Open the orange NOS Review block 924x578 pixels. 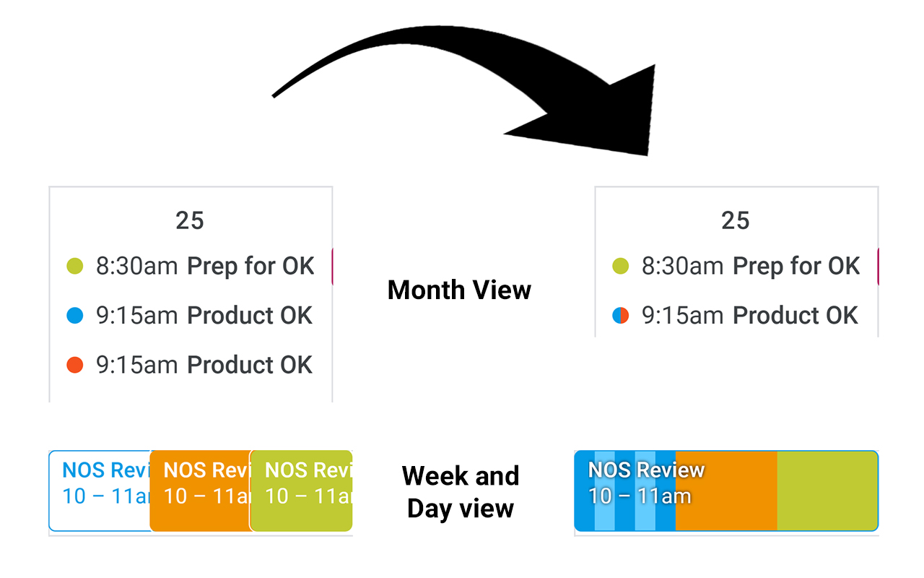coord(199,491)
